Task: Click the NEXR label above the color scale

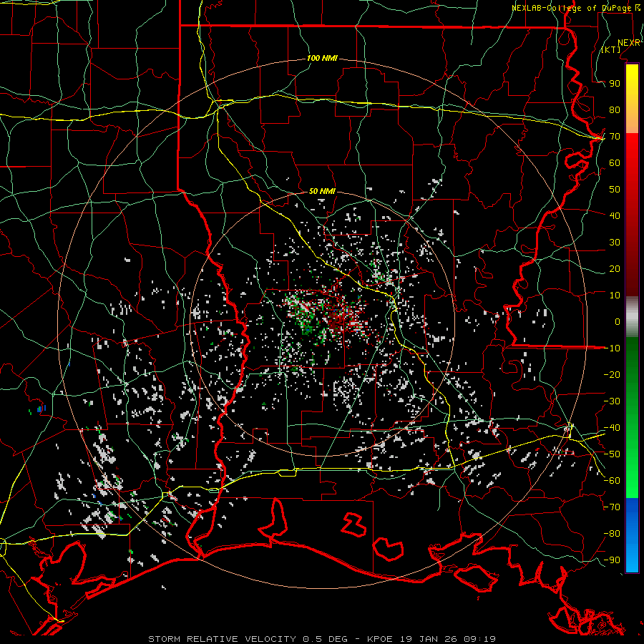Action: [x=629, y=43]
